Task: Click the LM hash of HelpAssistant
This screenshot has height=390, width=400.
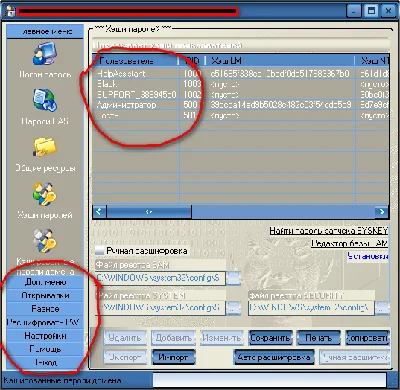Action: pyautogui.click(x=280, y=73)
